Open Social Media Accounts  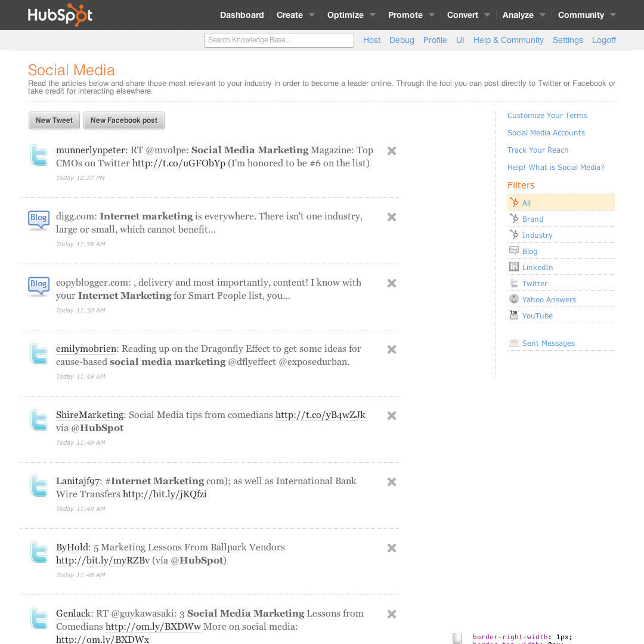click(546, 132)
